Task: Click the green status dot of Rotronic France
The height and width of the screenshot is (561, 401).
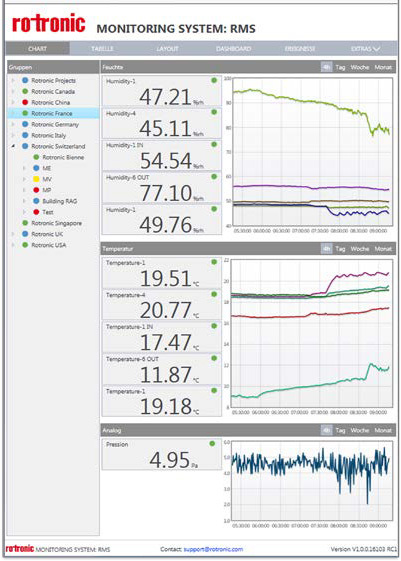Action: pos(25,113)
